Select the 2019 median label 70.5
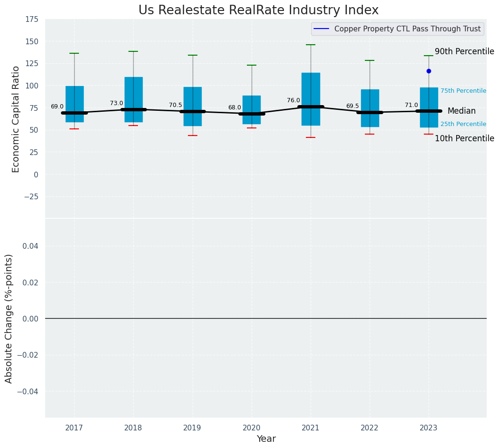Viewport: 499px width, 448px height. [176, 106]
